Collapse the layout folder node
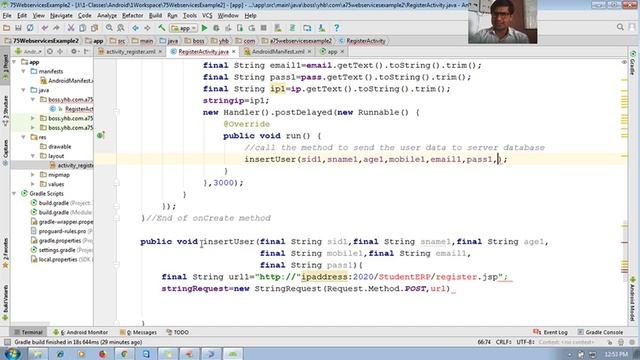 pyautogui.click(x=33, y=156)
